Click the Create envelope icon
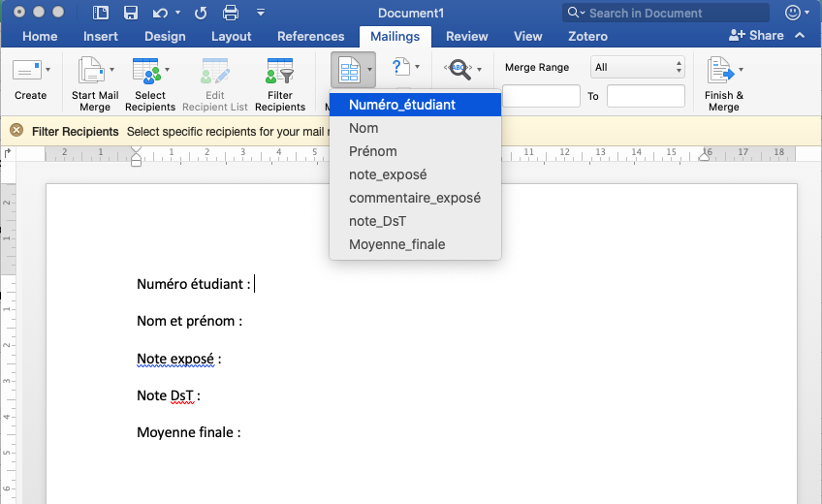This screenshot has width=822, height=504. [x=27, y=70]
